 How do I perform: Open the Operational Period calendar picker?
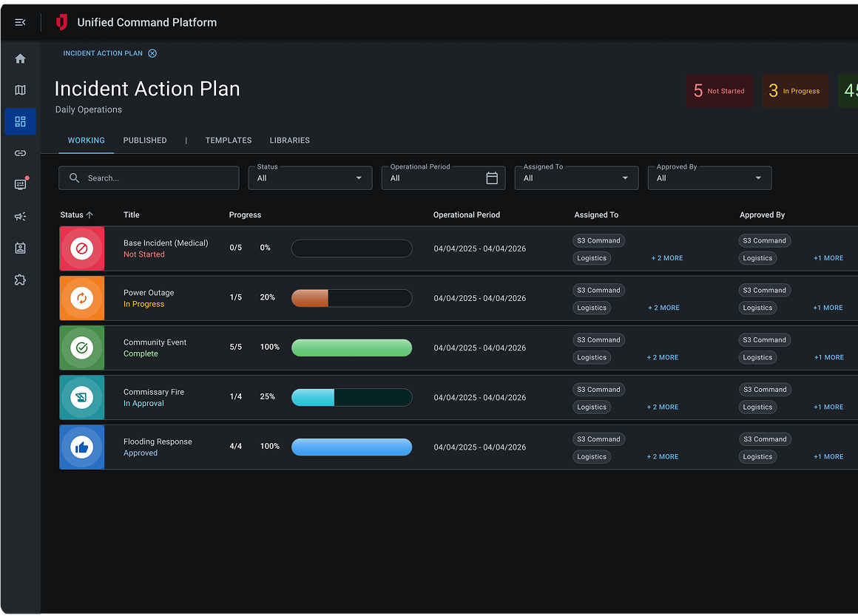coord(492,178)
